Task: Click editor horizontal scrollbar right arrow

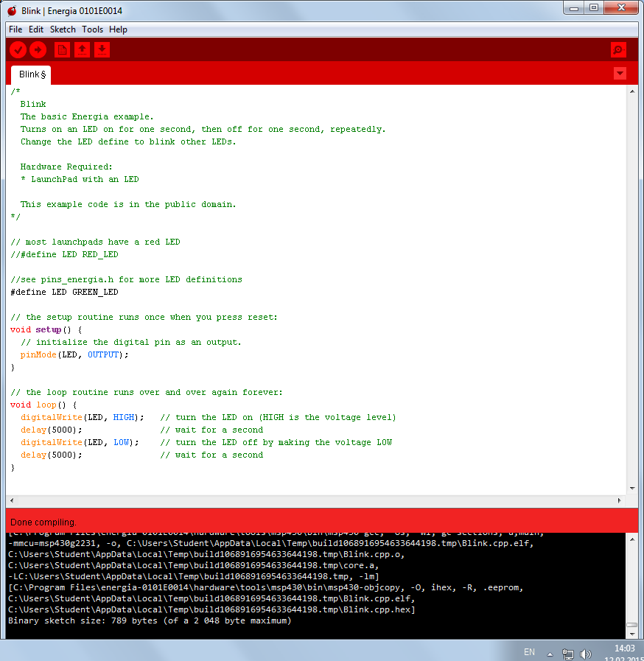Action: [x=619, y=501]
